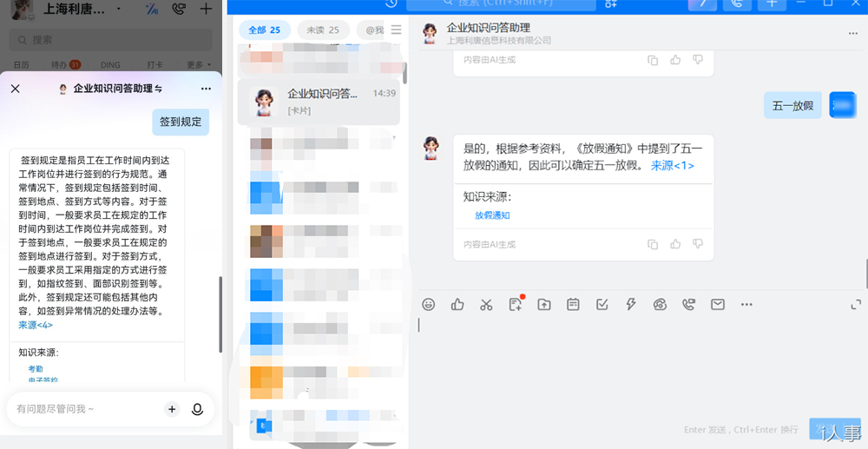Expand the message input area
868x449 pixels.
(856, 305)
